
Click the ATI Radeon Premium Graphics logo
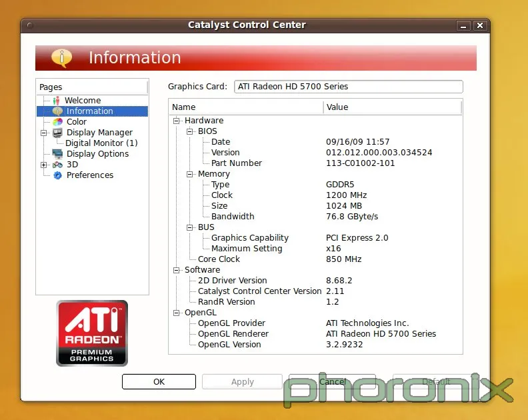coord(92,333)
